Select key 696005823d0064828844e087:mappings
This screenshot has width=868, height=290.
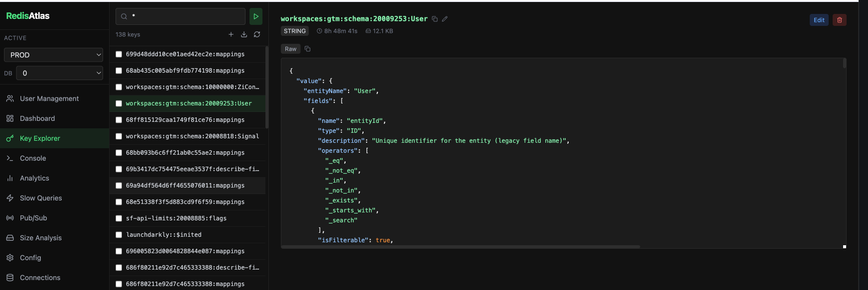coord(188,251)
